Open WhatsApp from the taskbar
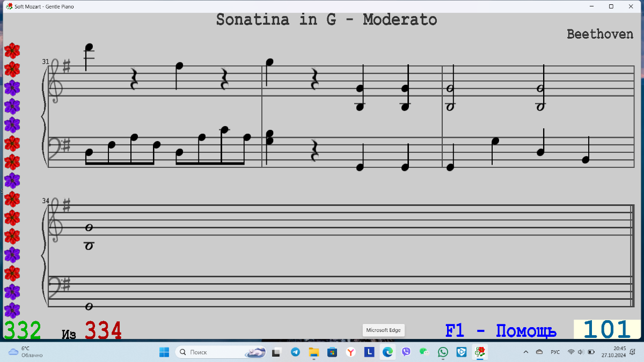Image resolution: width=644 pixels, height=362 pixels. (443, 352)
